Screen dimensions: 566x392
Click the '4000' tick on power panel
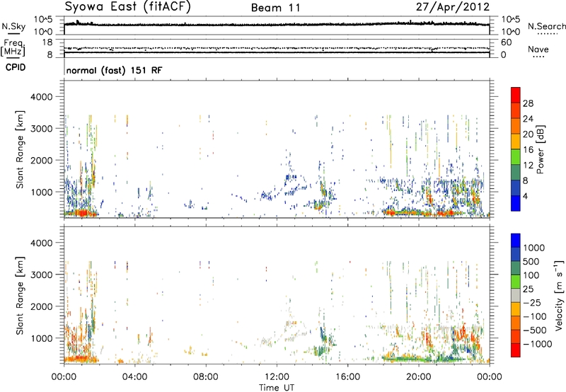[42, 97]
